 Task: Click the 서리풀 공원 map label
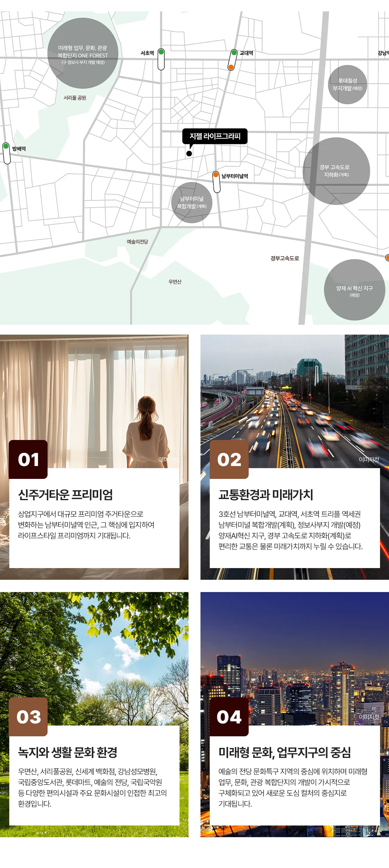point(75,98)
